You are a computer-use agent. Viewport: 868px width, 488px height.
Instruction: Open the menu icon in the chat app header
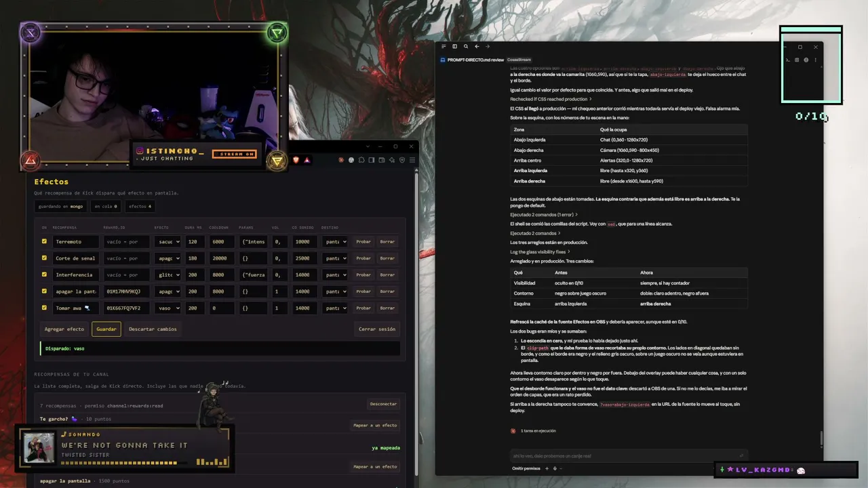[443, 47]
